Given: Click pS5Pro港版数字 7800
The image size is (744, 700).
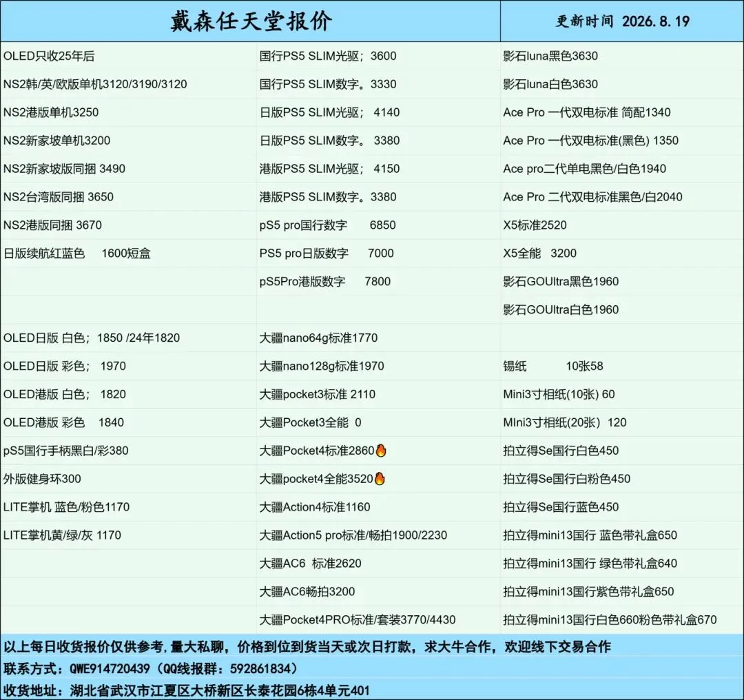Looking at the screenshot, I should click(325, 281).
